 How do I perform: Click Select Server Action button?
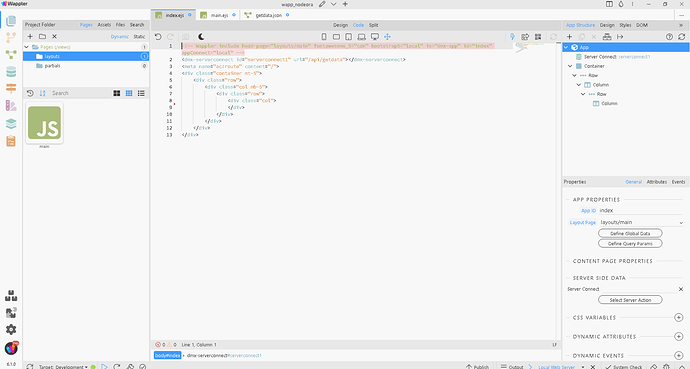(x=630, y=300)
